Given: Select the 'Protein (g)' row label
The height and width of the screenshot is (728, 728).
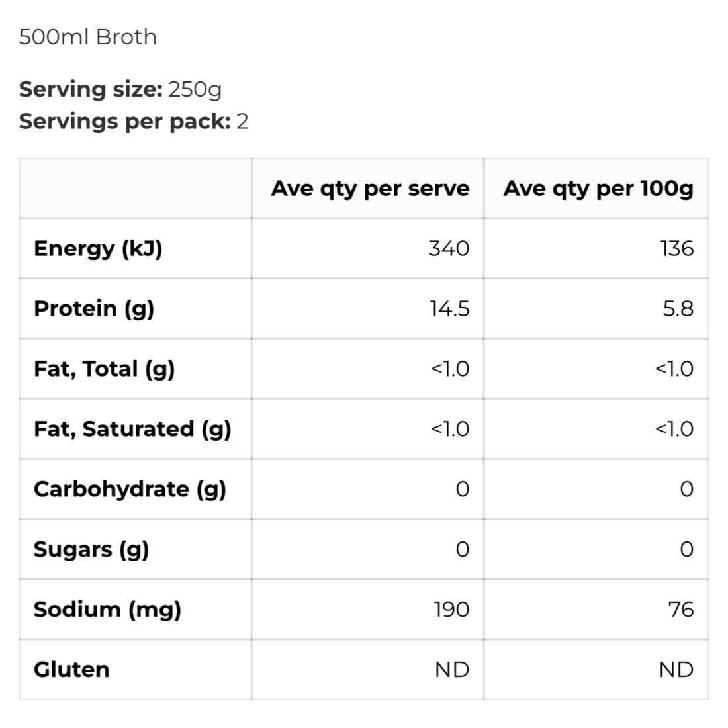Looking at the screenshot, I should tap(94, 309).
